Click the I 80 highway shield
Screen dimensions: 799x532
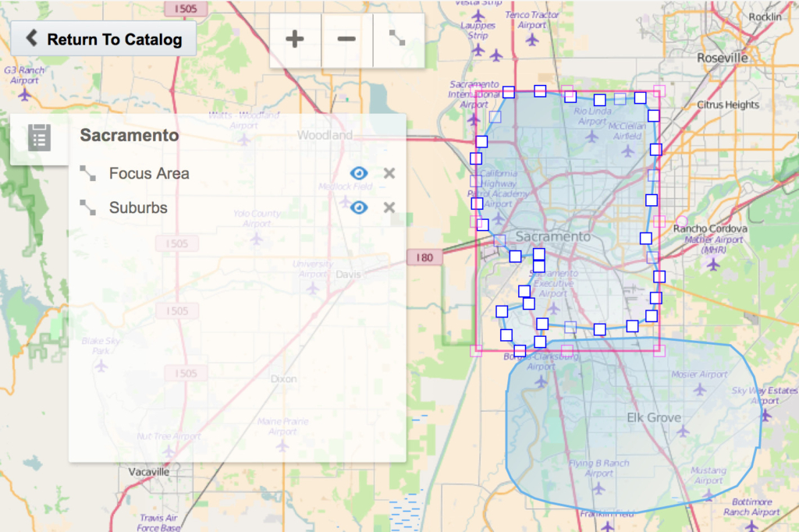[x=424, y=257]
